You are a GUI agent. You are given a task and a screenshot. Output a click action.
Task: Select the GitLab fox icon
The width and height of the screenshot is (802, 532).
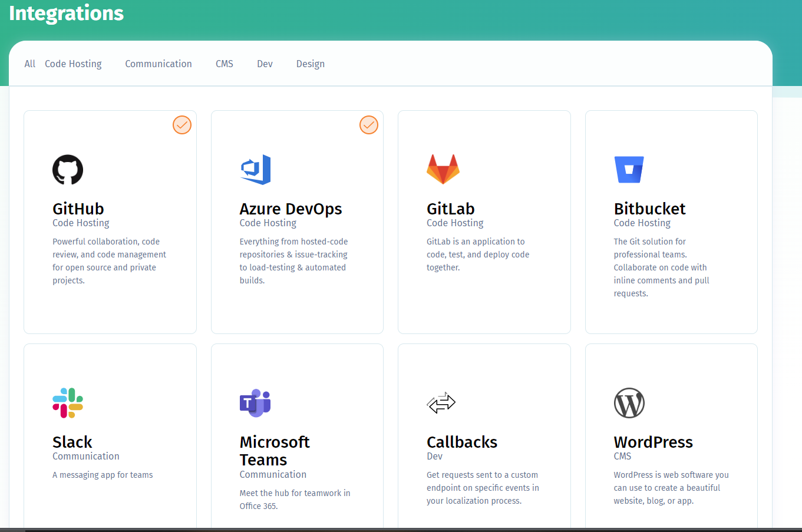441,168
